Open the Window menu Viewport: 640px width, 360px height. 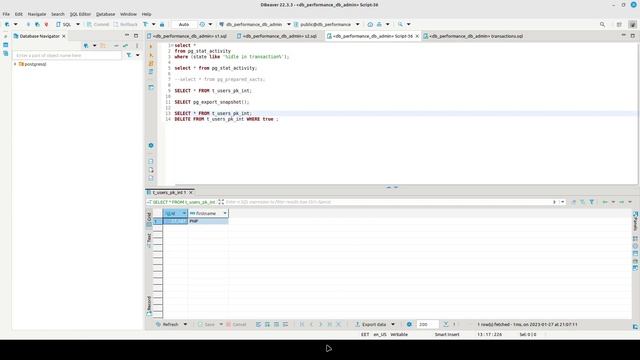(x=129, y=14)
